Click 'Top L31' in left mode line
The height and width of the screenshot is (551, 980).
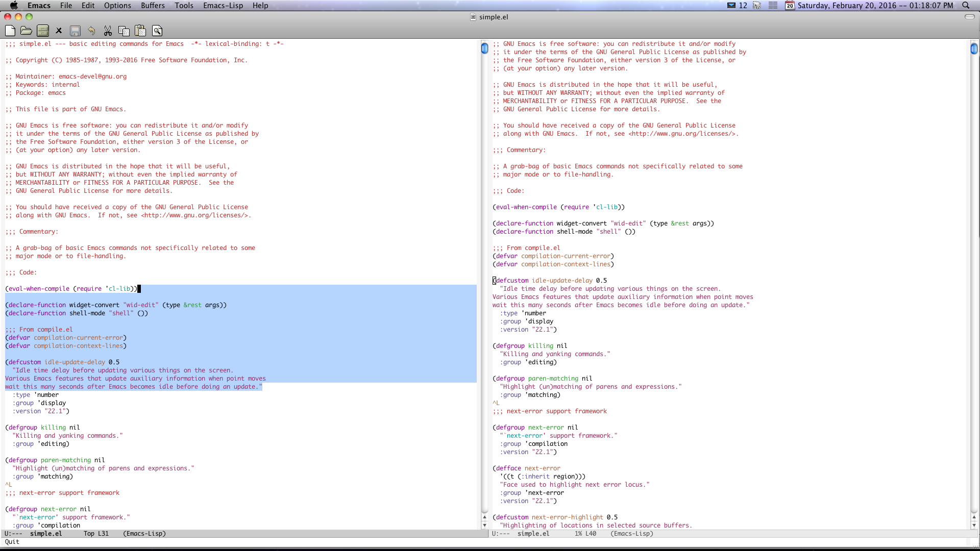[x=96, y=534]
